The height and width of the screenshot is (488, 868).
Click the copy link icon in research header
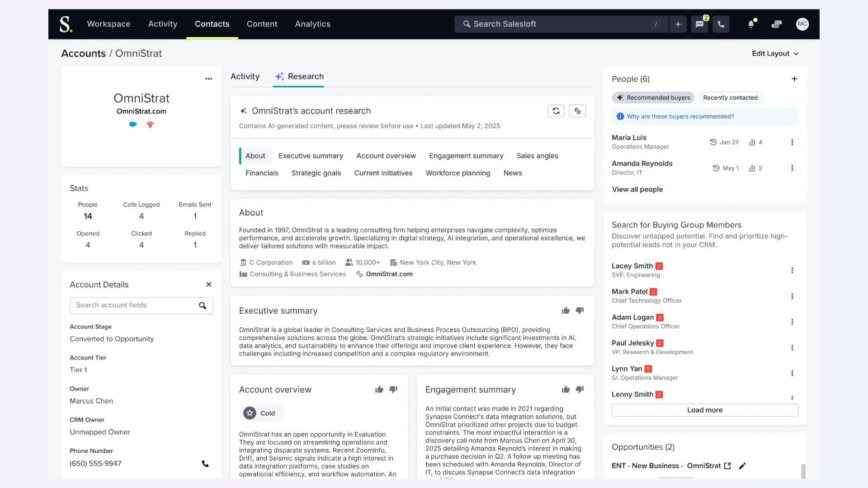(x=577, y=111)
